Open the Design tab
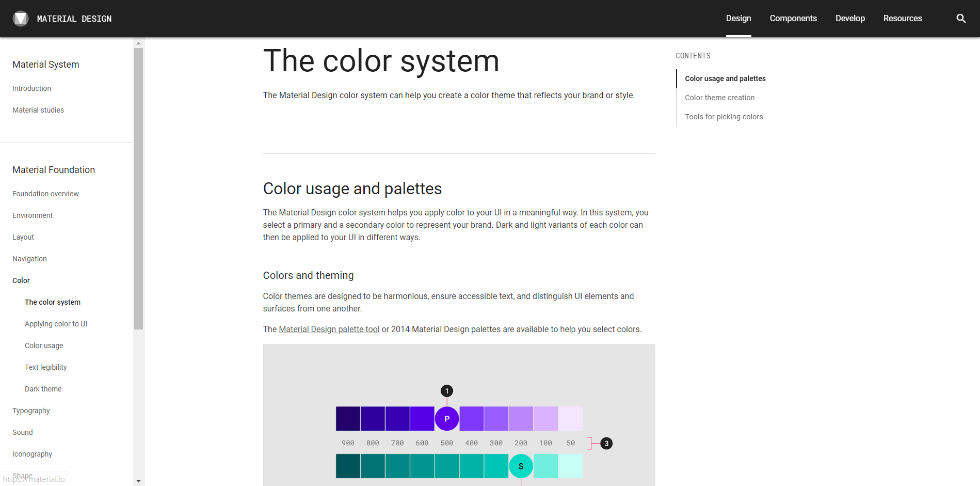This screenshot has height=486, width=980. tap(738, 19)
